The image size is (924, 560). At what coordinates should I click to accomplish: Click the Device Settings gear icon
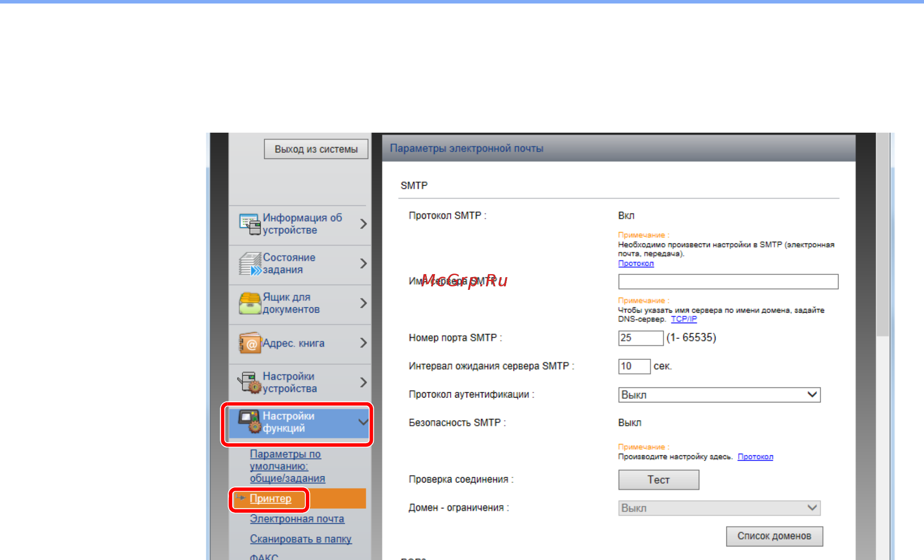(x=250, y=382)
